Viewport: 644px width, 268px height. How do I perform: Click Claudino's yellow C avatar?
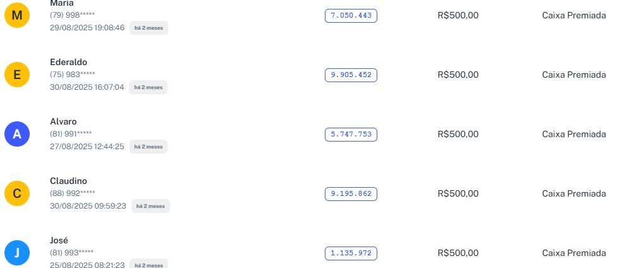[x=17, y=193]
